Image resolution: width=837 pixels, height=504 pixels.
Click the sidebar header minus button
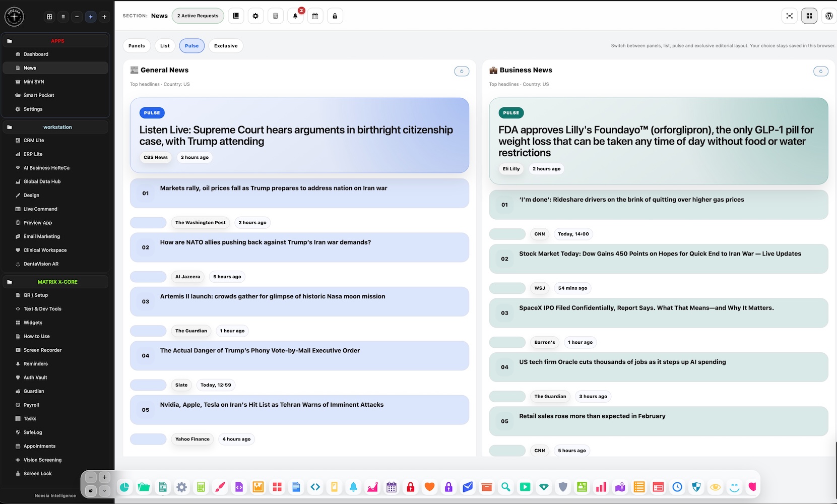pos(77,17)
